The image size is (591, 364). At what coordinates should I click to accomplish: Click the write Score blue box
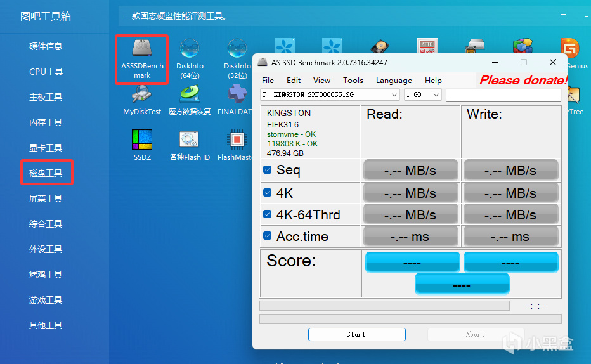(x=510, y=262)
